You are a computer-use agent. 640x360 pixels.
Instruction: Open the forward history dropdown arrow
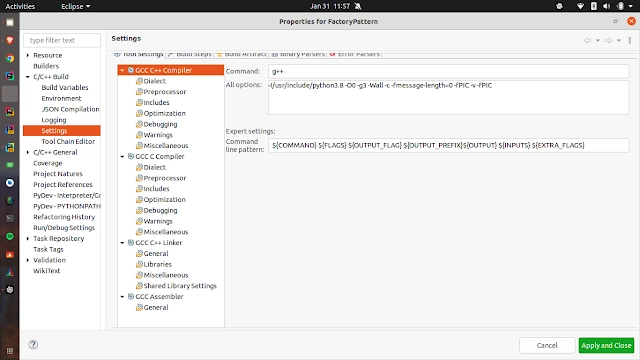(x=619, y=40)
